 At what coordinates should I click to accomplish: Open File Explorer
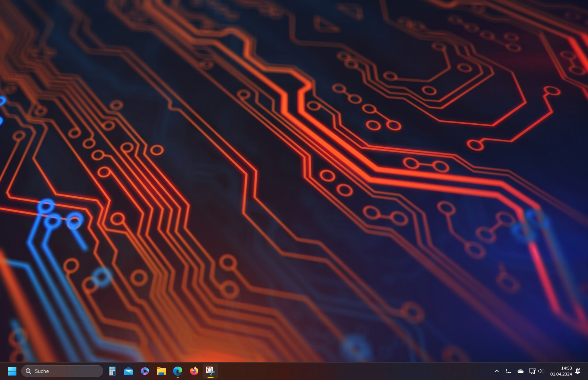click(x=161, y=371)
